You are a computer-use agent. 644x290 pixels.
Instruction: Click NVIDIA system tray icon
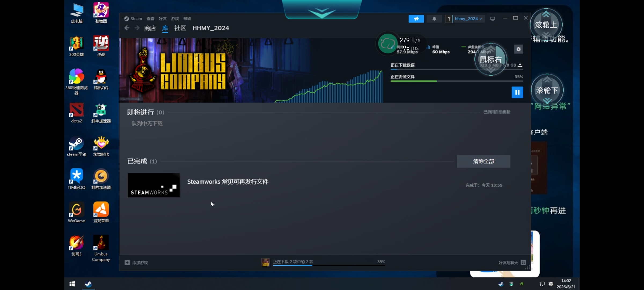click(521, 284)
